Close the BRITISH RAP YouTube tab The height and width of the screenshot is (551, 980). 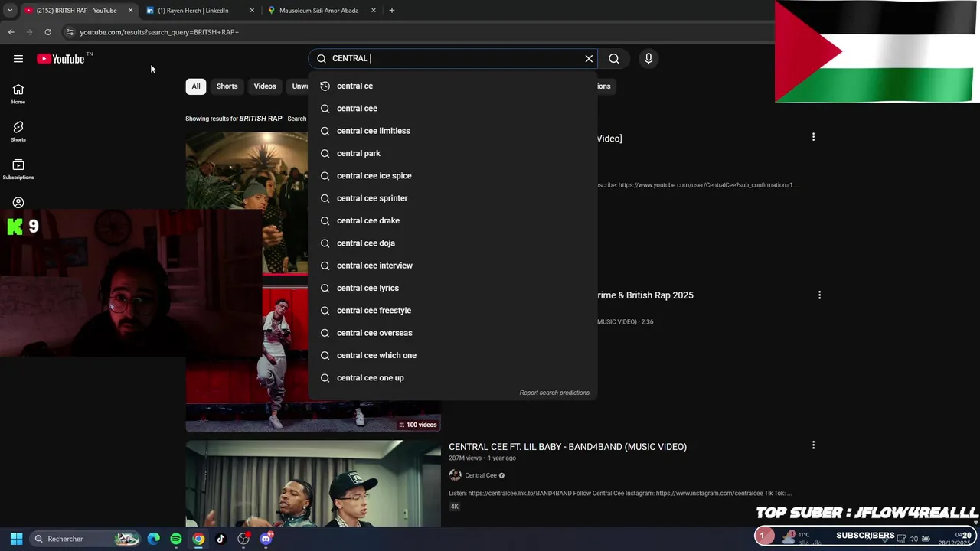[130, 11]
